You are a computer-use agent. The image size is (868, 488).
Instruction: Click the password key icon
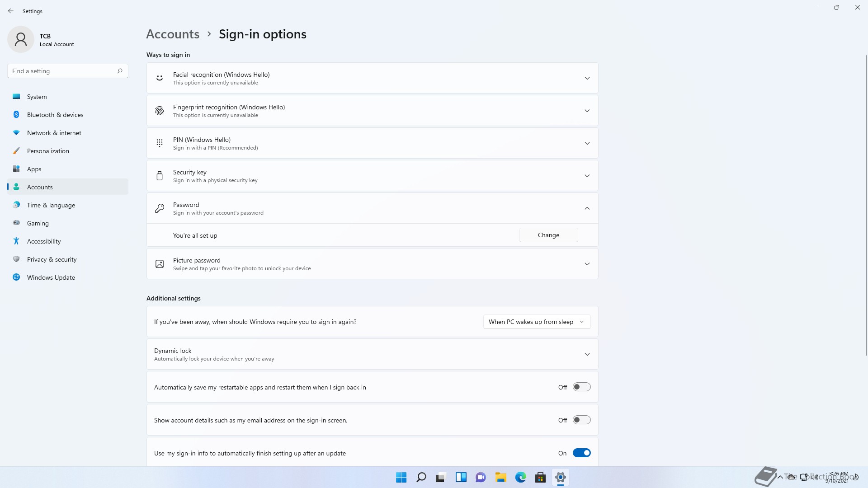tap(160, 208)
